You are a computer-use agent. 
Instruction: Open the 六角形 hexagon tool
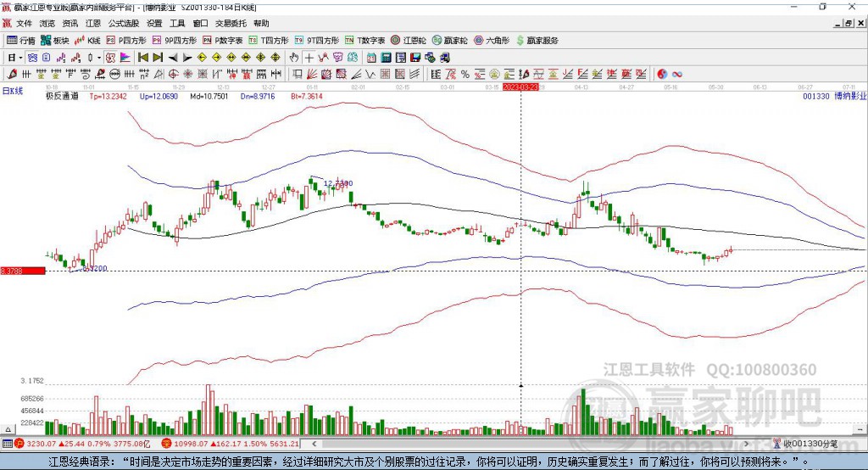pos(492,41)
